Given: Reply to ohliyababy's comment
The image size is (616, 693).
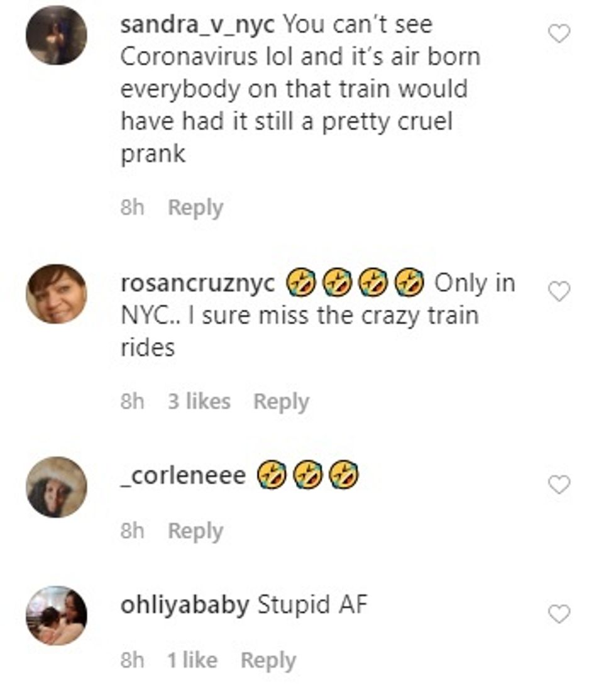Looking at the screenshot, I should tap(268, 660).
